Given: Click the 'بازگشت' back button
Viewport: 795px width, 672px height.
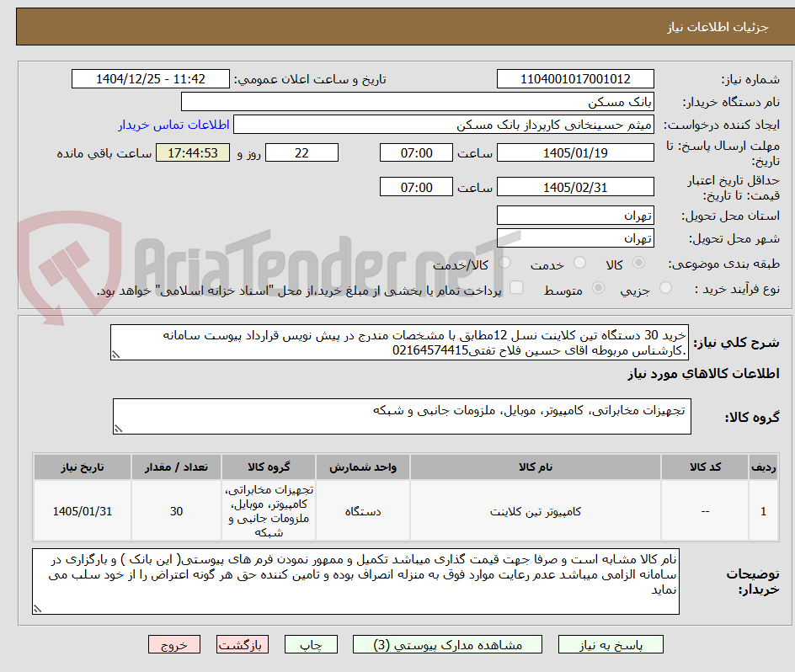Looking at the screenshot, I should click(243, 644).
